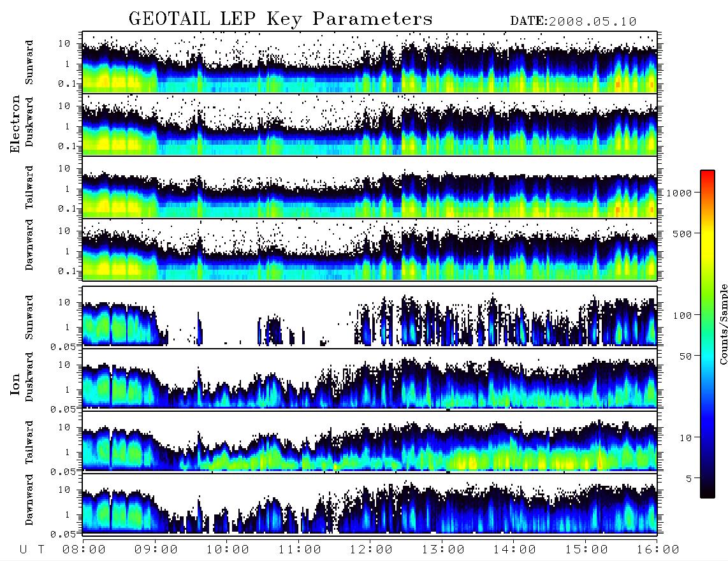The width and height of the screenshot is (728, 561).
Task: Click the 15:00 time axis label
Action: pos(586,550)
